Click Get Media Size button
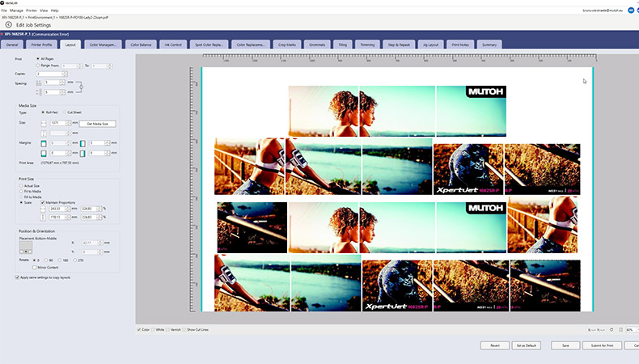639x364 pixels. coord(97,124)
